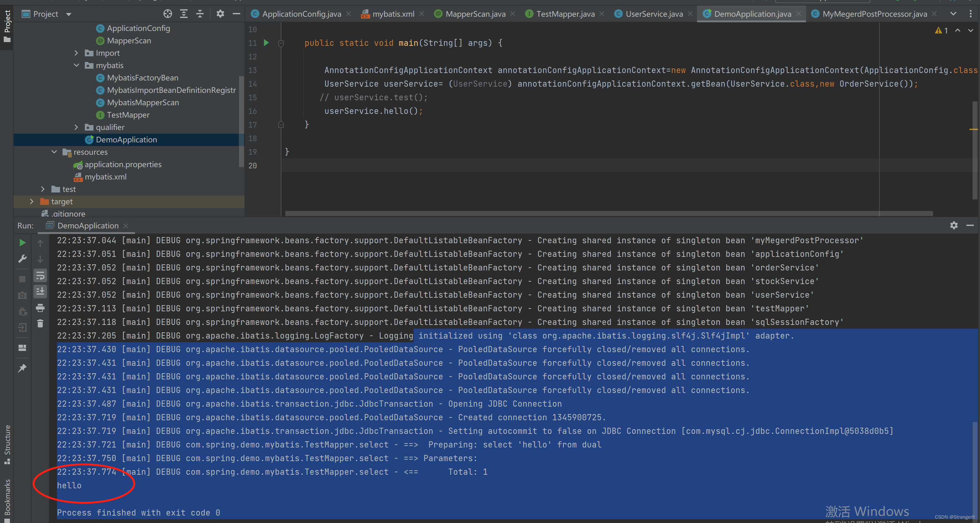Toggle scroll to end of console output
The image size is (980, 523).
(40, 291)
